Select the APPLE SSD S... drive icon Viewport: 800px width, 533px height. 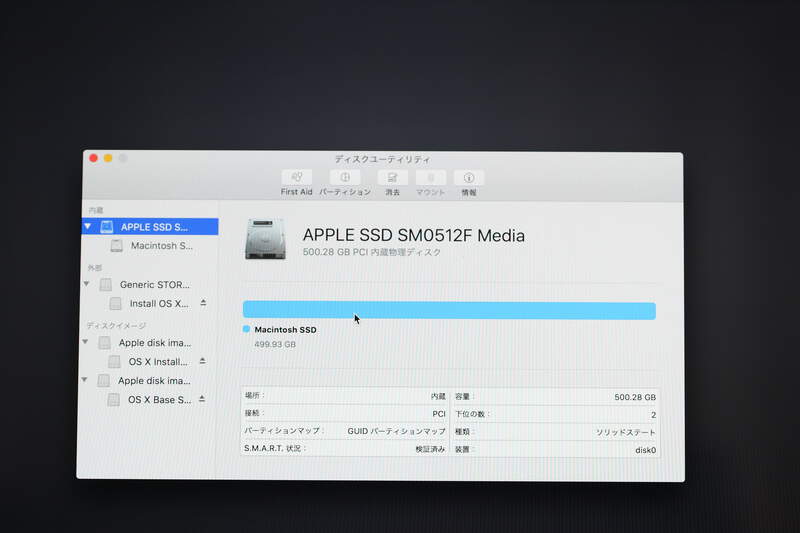tap(107, 227)
